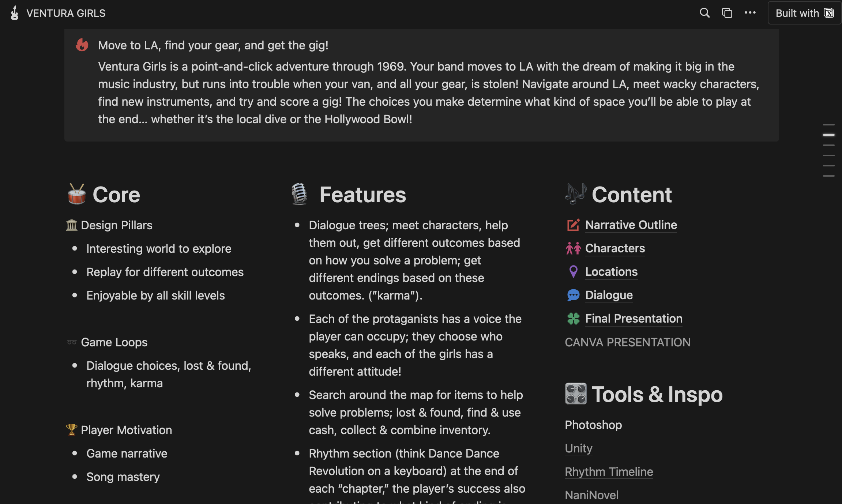Click the VENTURA GIRLS page title

click(66, 13)
